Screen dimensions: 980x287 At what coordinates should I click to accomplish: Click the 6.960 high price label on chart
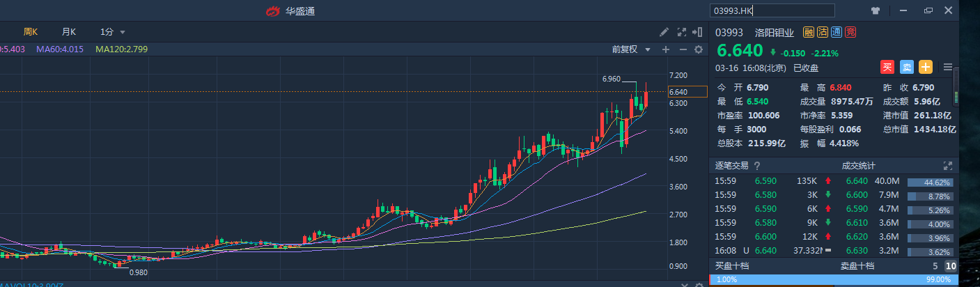pos(612,79)
